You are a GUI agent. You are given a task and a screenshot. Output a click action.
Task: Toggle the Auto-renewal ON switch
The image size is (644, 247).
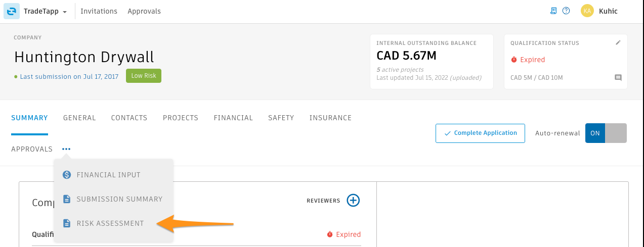coord(606,133)
